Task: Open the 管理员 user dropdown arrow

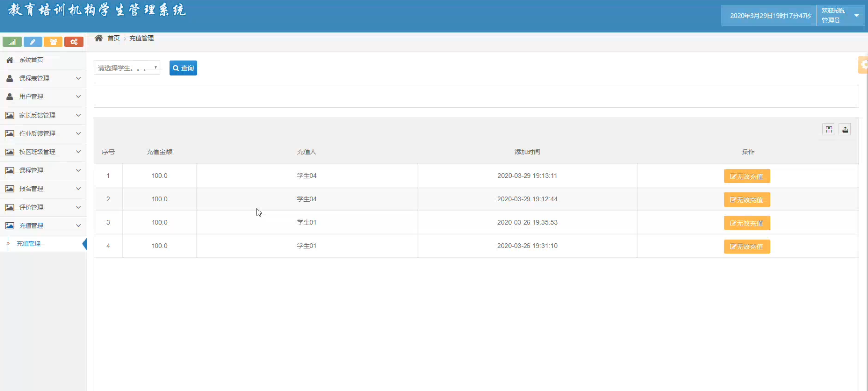Action: click(857, 16)
